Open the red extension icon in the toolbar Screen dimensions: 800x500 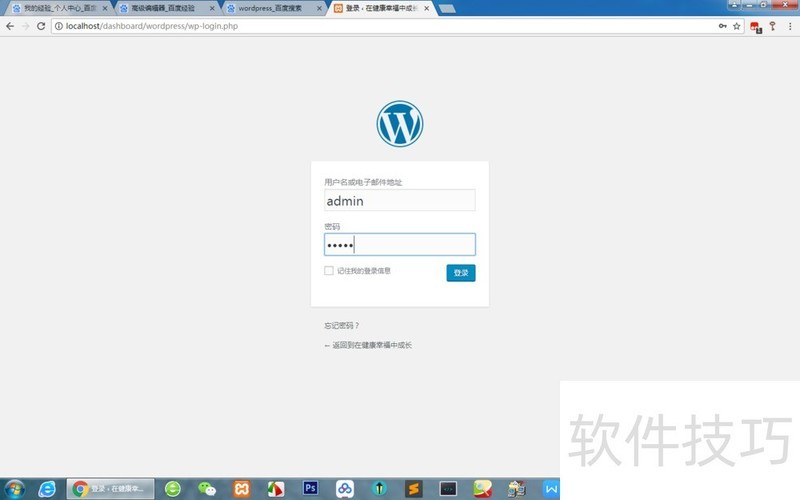756,27
